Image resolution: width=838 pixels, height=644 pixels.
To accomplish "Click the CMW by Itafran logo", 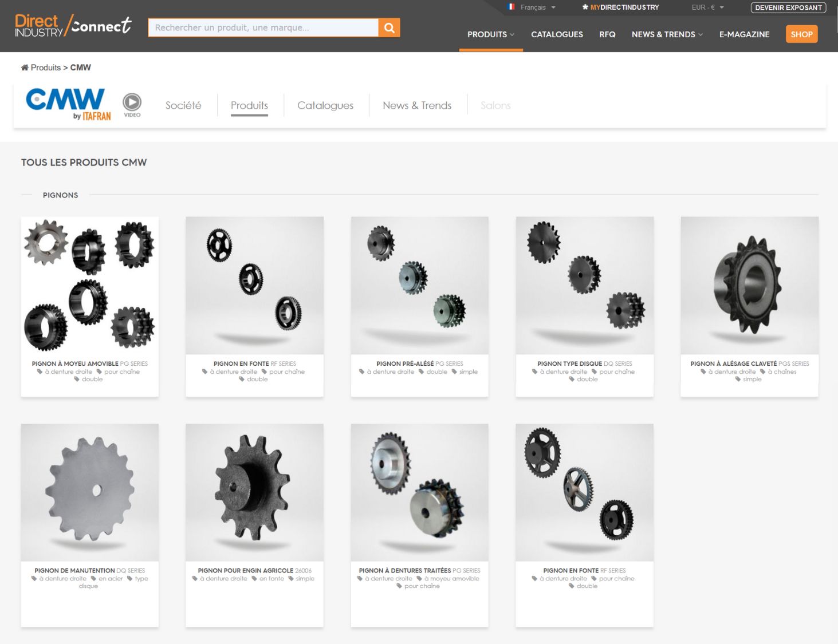I will point(69,104).
